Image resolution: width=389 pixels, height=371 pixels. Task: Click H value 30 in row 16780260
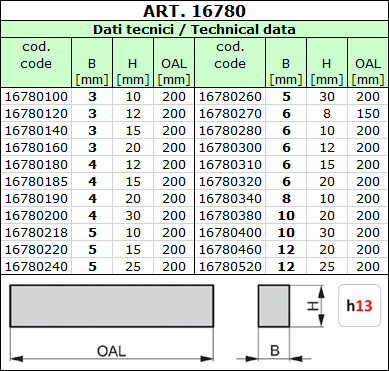(x=327, y=97)
